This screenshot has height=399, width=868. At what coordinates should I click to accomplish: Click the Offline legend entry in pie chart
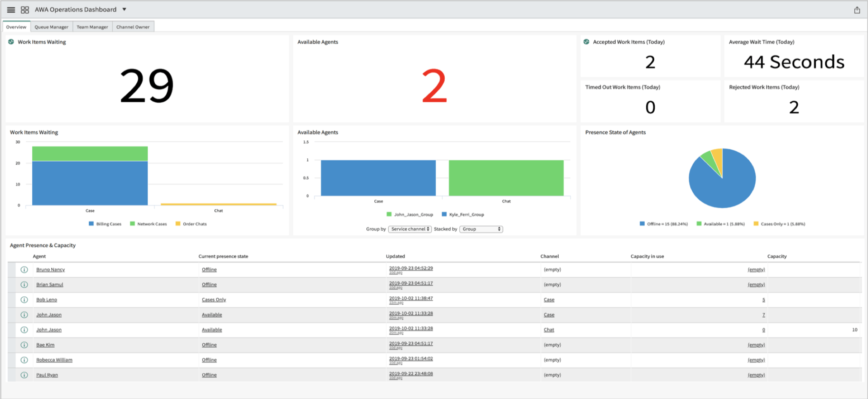[x=664, y=224]
